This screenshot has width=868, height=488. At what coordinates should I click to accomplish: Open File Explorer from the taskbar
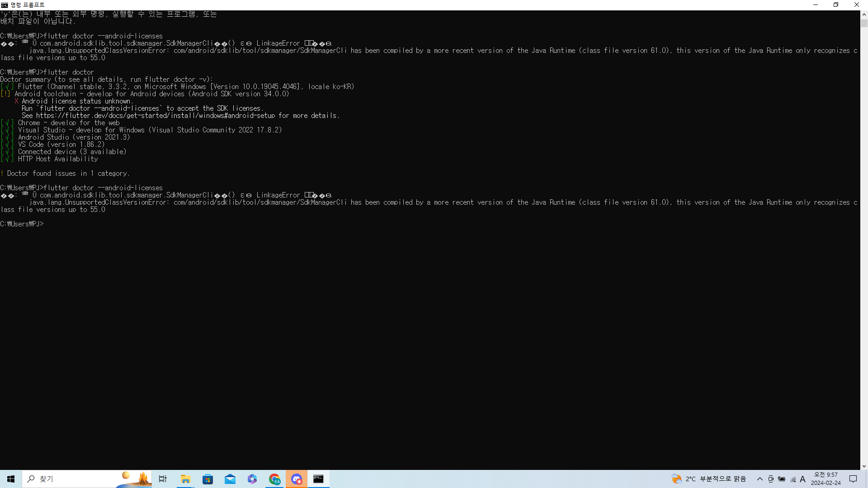click(x=185, y=479)
